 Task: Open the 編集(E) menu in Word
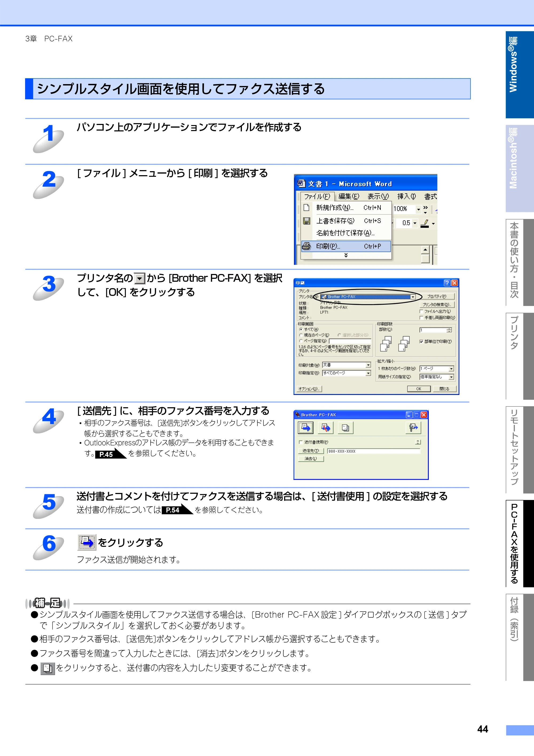point(349,197)
